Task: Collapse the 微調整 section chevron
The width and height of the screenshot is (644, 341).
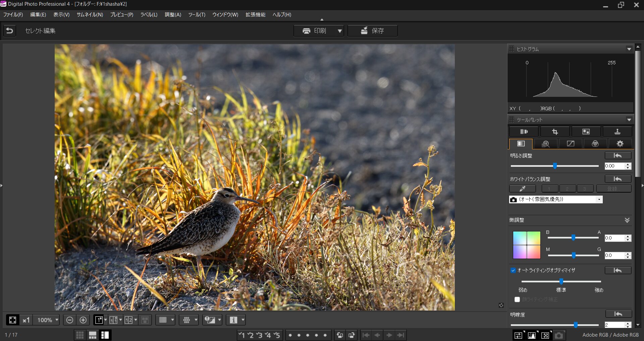Action: (x=627, y=220)
